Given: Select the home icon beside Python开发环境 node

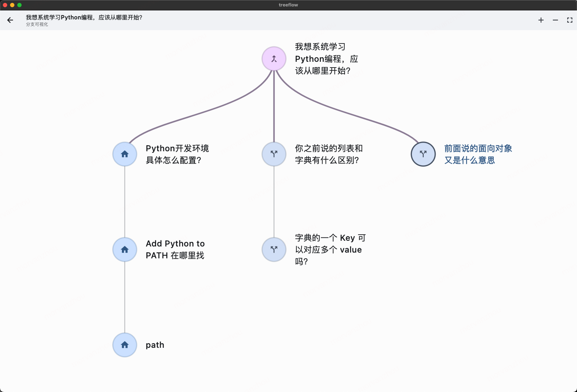Looking at the screenshot, I should (x=124, y=154).
